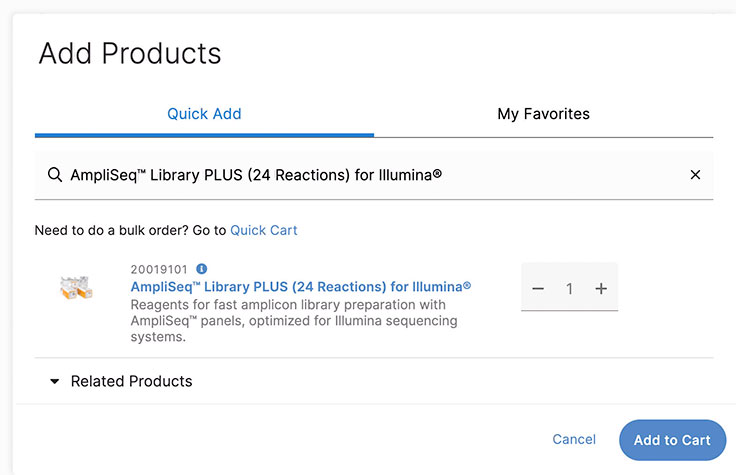Cancel adding products
This screenshot has height=475, width=736.
(x=574, y=439)
